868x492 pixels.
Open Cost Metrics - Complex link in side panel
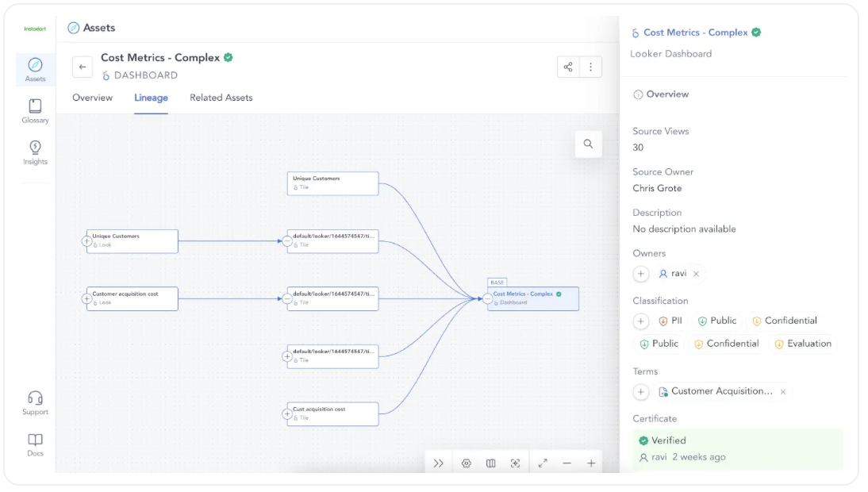(695, 33)
